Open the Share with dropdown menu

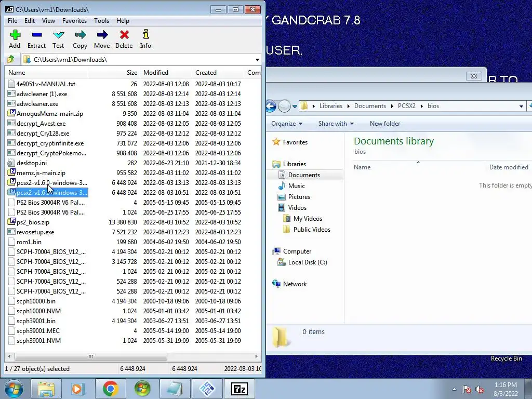[336, 124]
